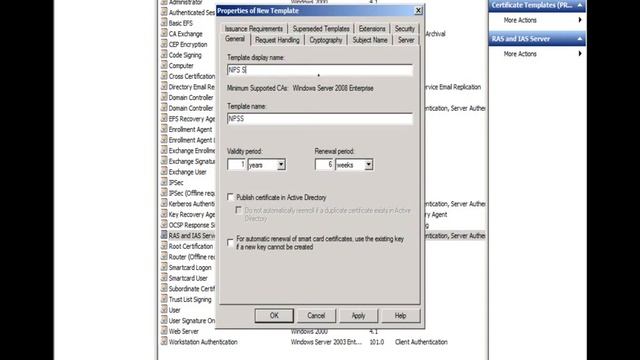
Task: Open the Server tab
Action: point(406,40)
